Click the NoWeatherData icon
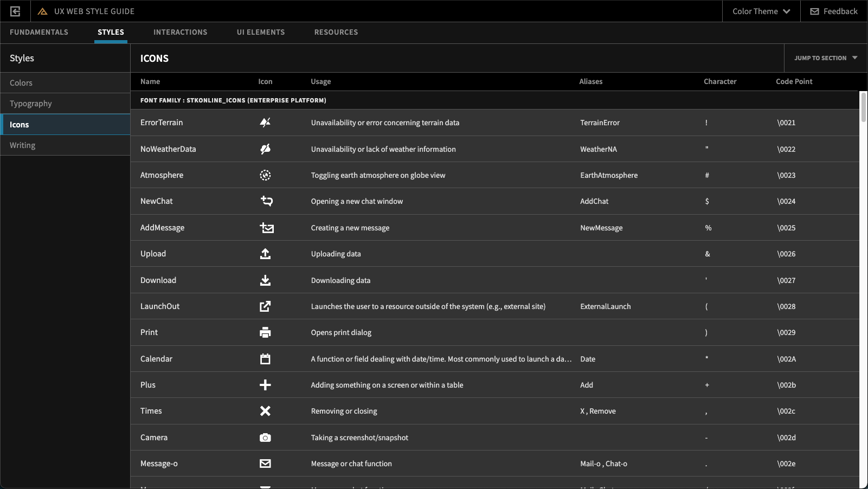 point(265,149)
